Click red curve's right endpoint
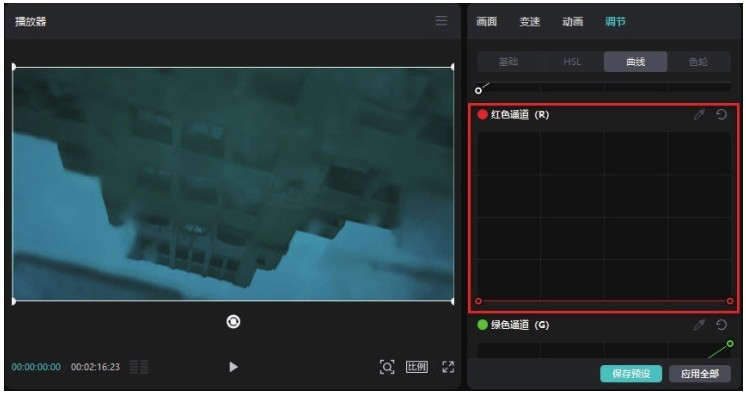 coord(730,301)
